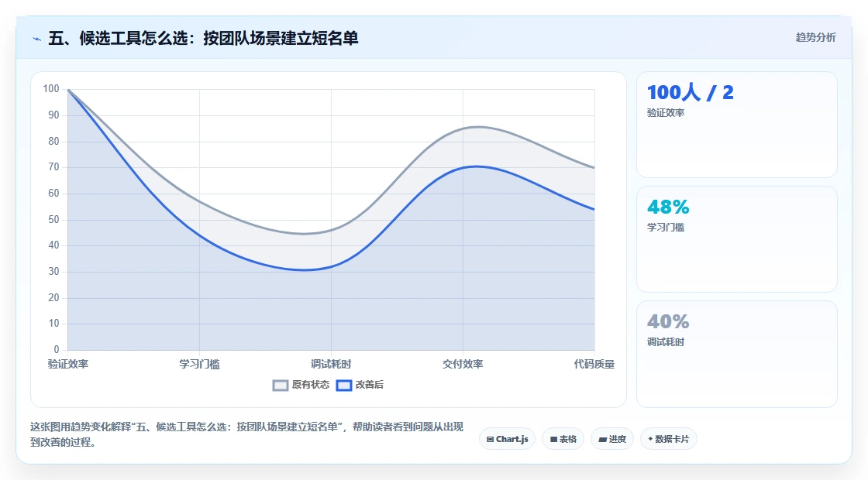Click the 80 y-axis value
868x480 pixels.
[x=53, y=141]
